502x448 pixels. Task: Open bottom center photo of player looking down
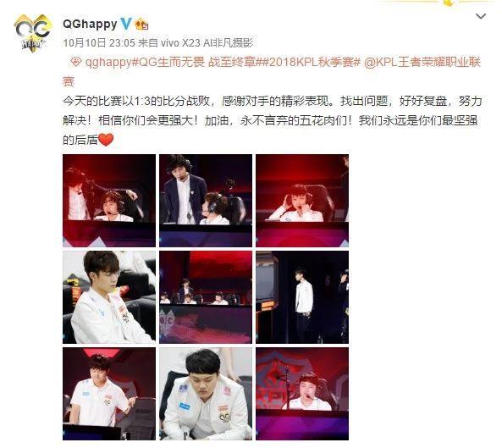tap(206, 394)
